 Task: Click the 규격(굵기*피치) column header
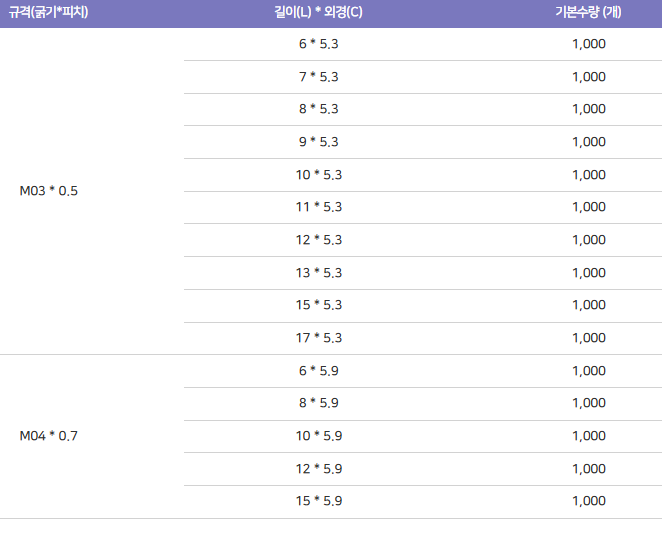49,12
